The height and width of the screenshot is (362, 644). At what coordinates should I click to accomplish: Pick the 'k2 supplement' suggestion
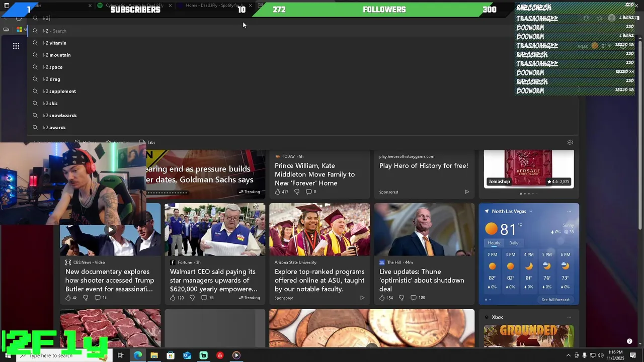(59, 91)
